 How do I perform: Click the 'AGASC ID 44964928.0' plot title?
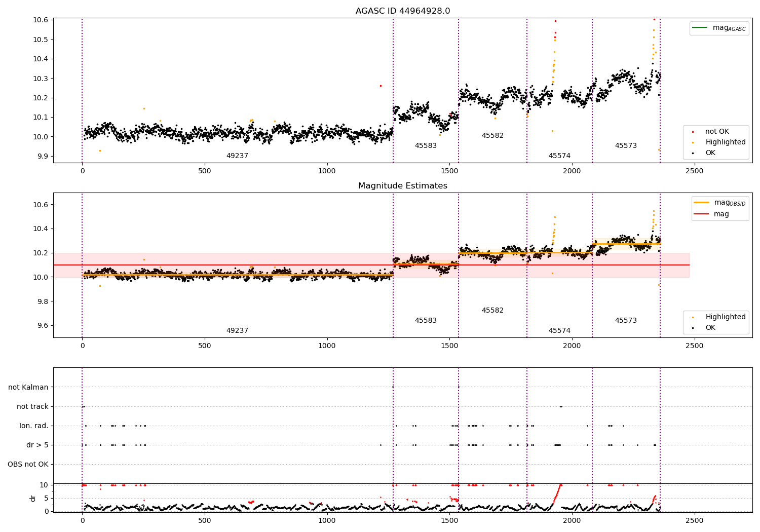pyautogui.click(x=403, y=11)
